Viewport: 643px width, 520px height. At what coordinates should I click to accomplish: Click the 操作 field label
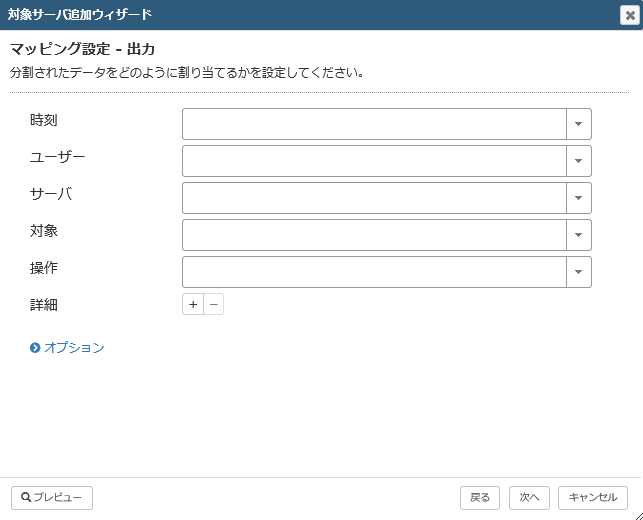[x=44, y=268]
